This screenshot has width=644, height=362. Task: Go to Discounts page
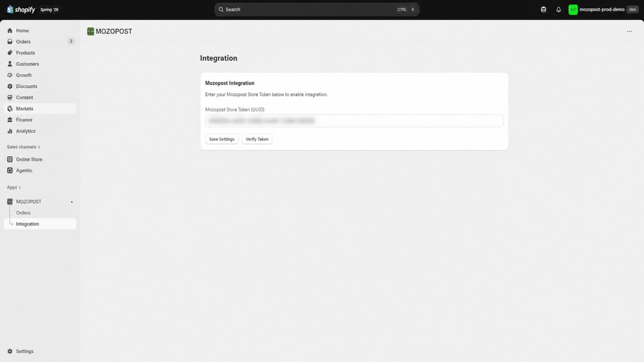point(40,86)
